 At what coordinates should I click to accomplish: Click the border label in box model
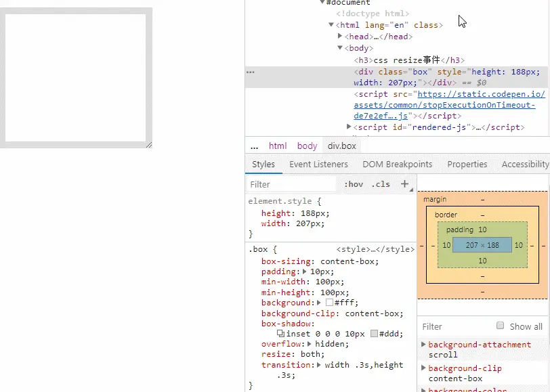(x=446, y=215)
